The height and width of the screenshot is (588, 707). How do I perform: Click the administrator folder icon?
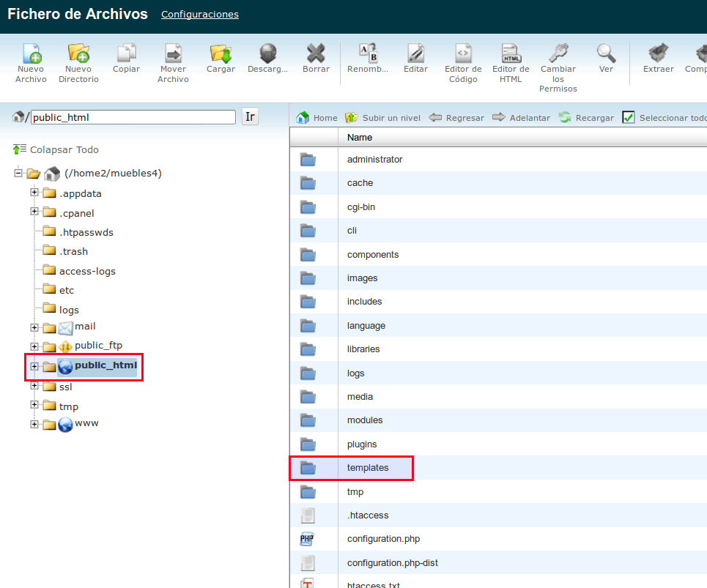pyautogui.click(x=308, y=160)
